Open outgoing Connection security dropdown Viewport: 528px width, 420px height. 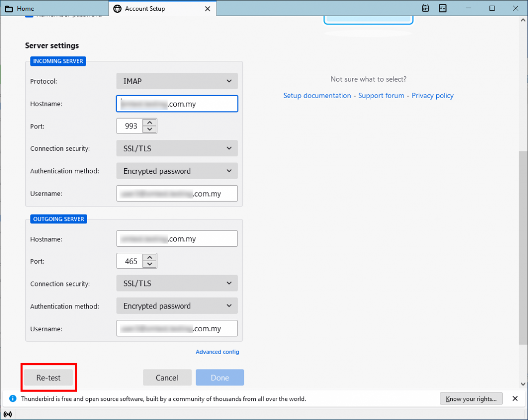tap(177, 283)
